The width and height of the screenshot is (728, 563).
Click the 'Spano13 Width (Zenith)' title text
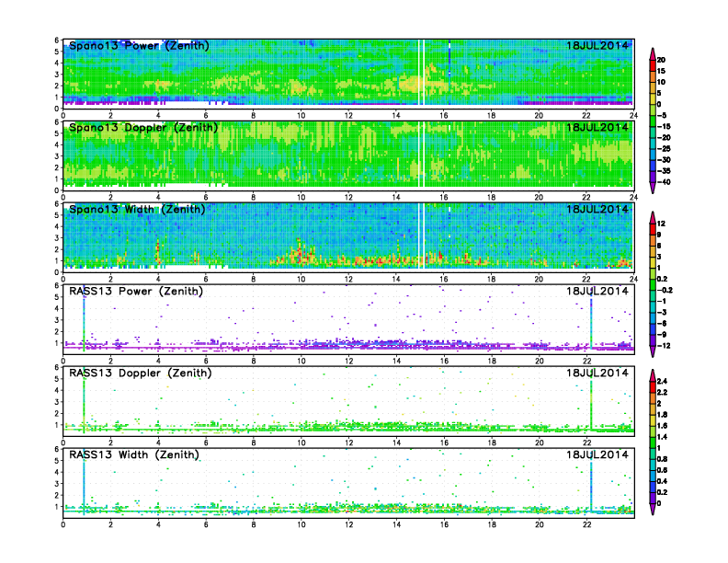(x=137, y=209)
